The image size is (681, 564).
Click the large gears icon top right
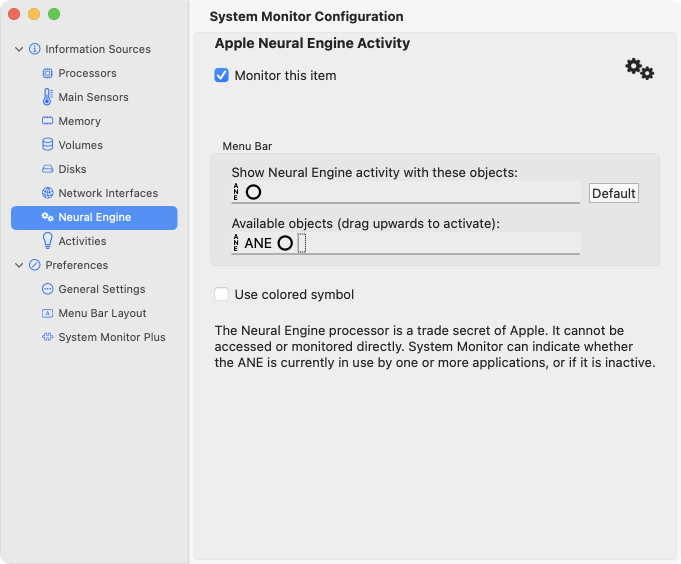(x=640, y=69)
